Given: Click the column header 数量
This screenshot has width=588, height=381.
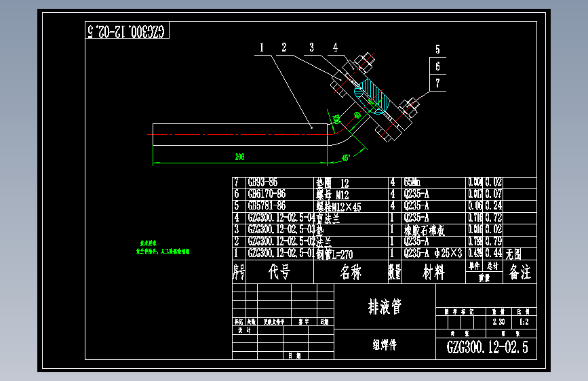Looking at the screenshot, I should coord(395,272).
